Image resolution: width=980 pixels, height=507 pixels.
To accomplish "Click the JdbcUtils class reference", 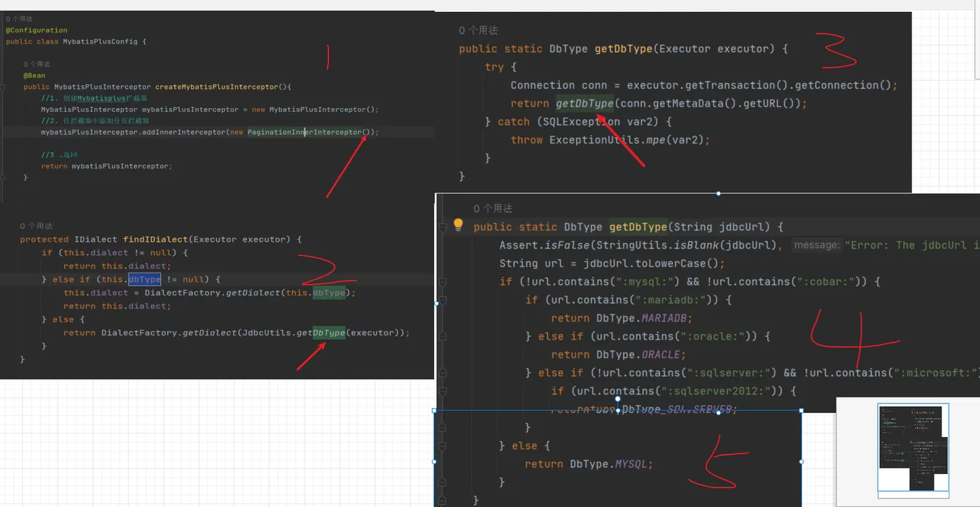I will point(266,333).
